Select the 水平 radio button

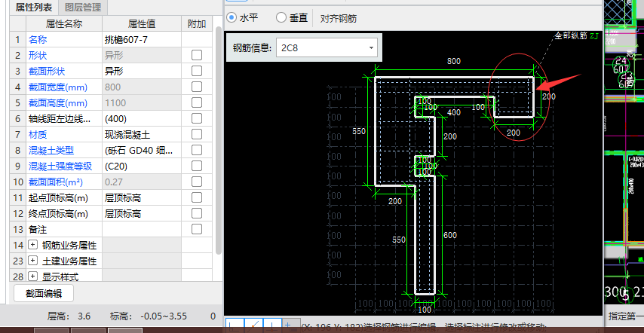[x=232, y=17]
